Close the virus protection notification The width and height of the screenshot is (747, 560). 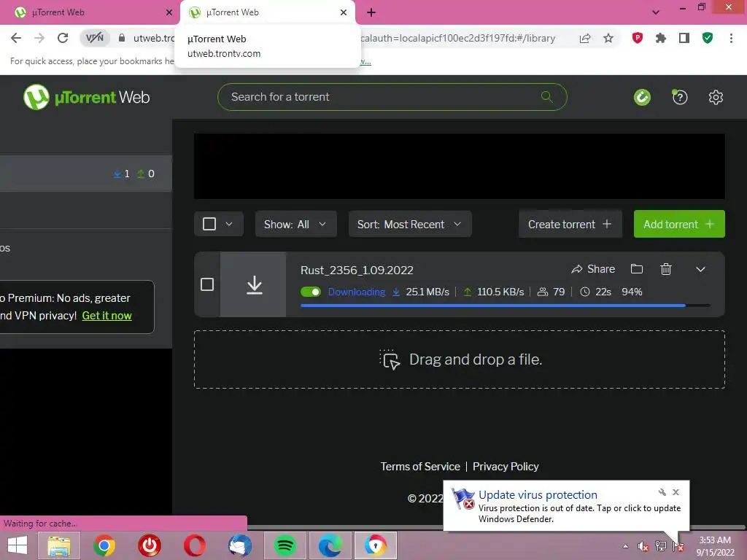click(x=676, y=492)
